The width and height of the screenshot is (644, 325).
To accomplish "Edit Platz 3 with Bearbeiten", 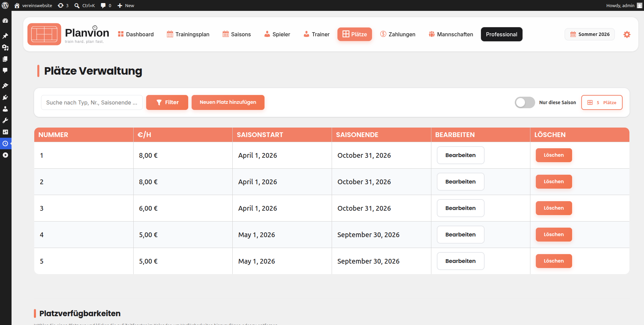I will click(x=461, y=208).
